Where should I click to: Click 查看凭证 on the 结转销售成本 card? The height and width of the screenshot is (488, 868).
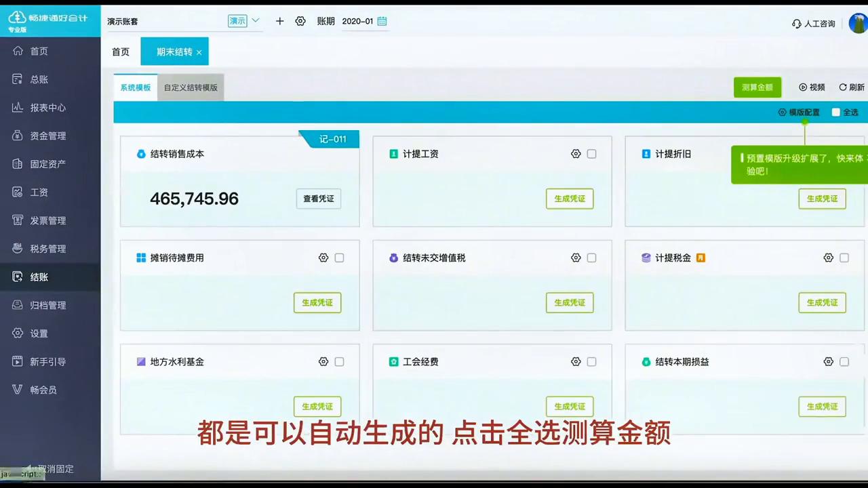click(318, 198)
